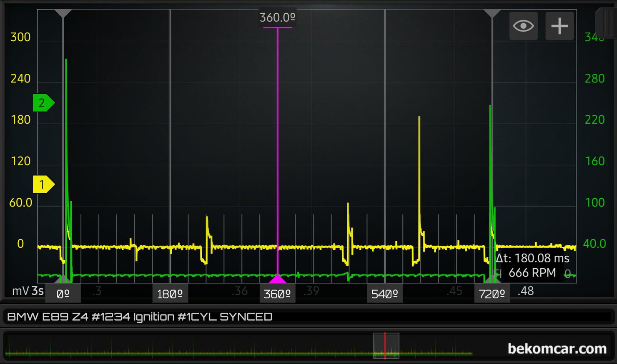Viewport: 617px width, 364px height.
Task: Click the plus icon to add item
Action: tap(559, 26)
